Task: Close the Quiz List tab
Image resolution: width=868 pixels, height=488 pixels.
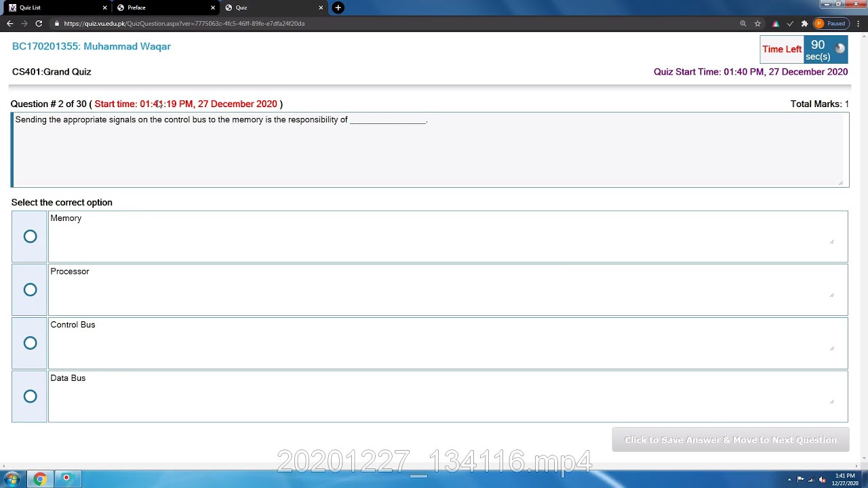Action: click(x=104, y=7)
